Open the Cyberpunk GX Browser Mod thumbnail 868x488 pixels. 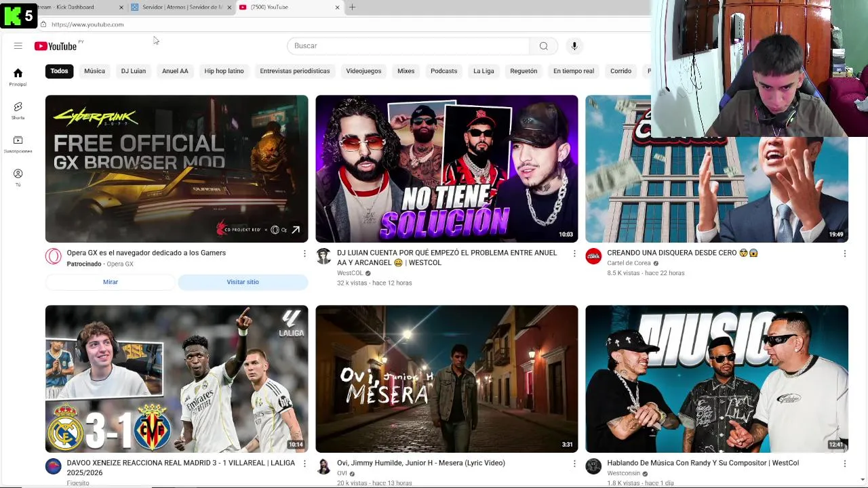click(176, 169)
